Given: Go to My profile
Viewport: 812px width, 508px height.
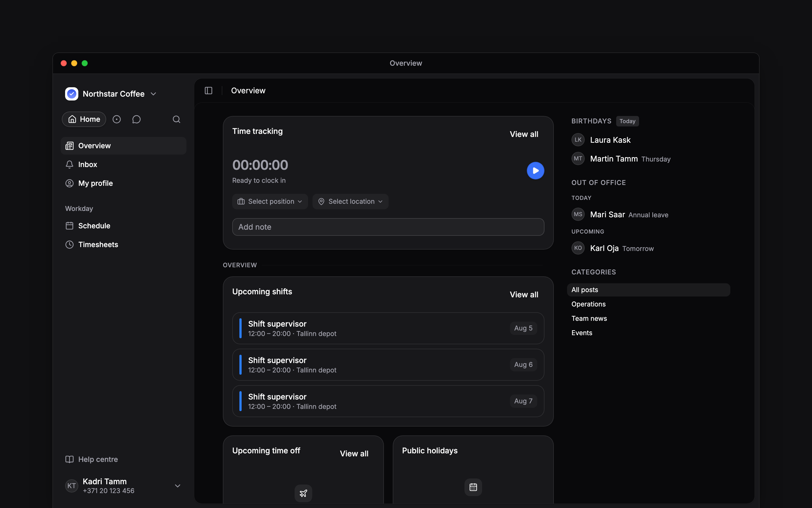Looking at the screenshot, I should coord(124,183).
